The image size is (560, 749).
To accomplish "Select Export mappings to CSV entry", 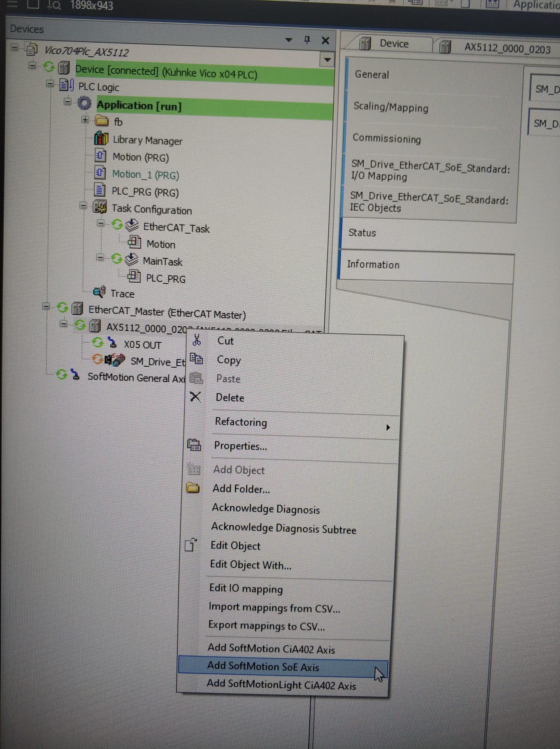I will 266,626.
